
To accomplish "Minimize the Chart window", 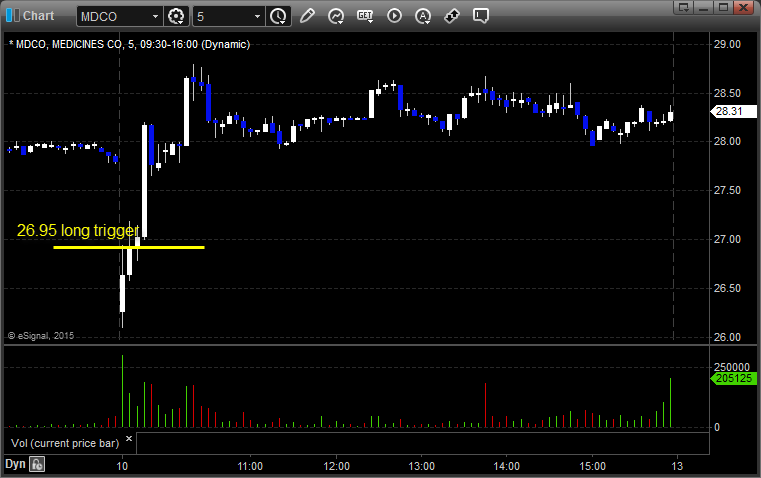I will 704,7.
